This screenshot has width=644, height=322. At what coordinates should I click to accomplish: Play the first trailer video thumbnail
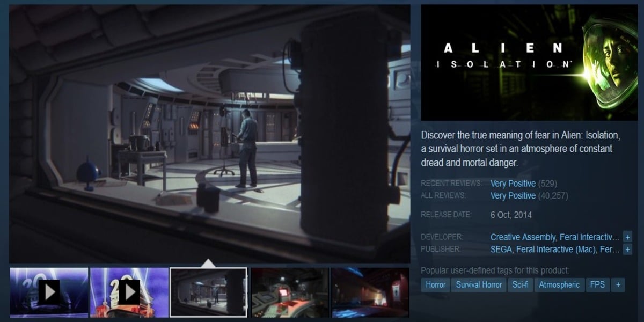pyautogui.click(x=49, y=292)
